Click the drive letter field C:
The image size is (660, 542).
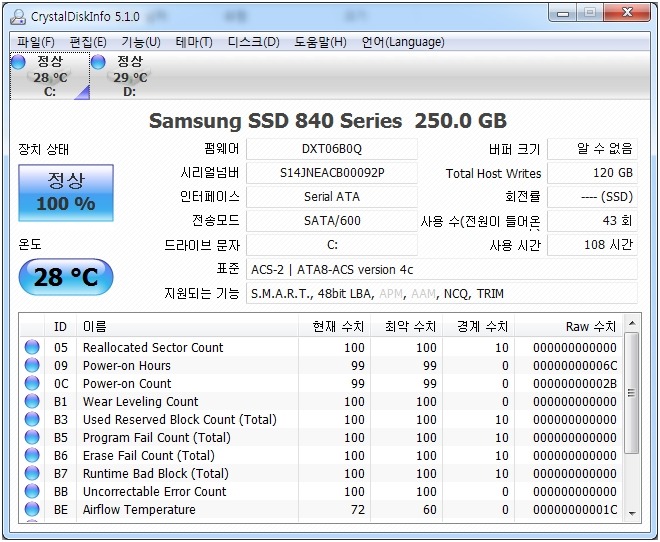point(332,245)
